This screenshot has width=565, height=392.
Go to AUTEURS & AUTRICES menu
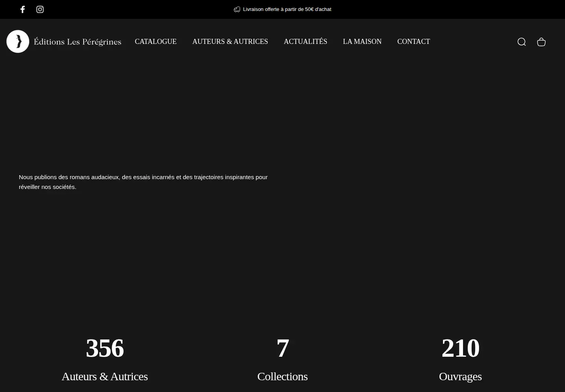click(230, 42)
